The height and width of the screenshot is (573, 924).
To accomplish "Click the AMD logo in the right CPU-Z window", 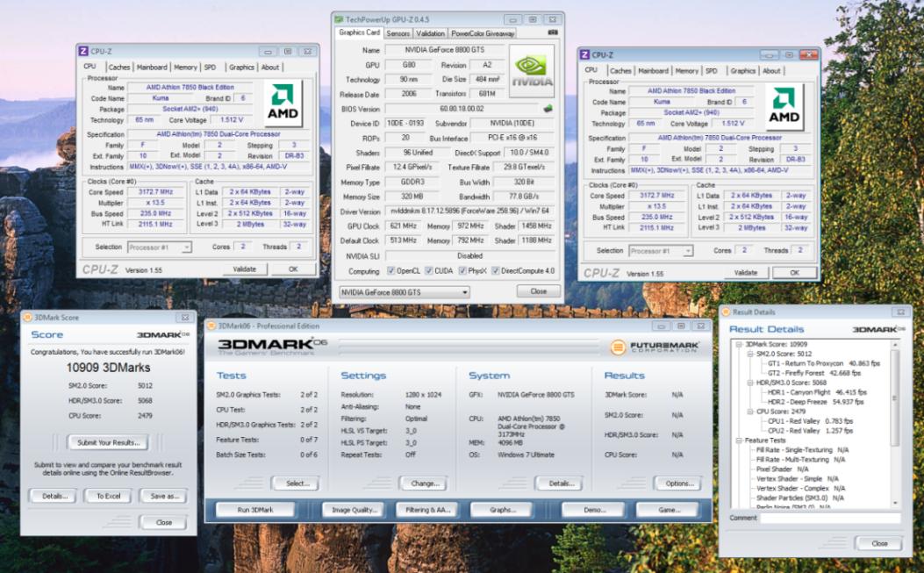I will [784, 107].
